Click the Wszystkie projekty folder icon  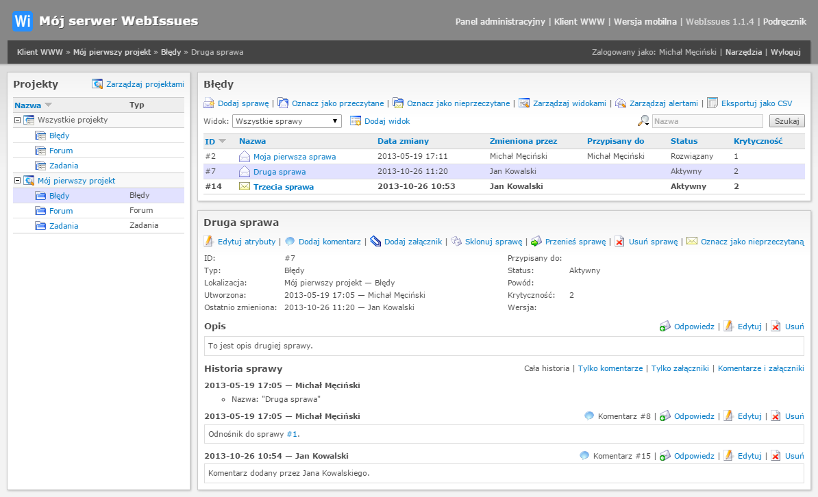[x=29, y=120]
